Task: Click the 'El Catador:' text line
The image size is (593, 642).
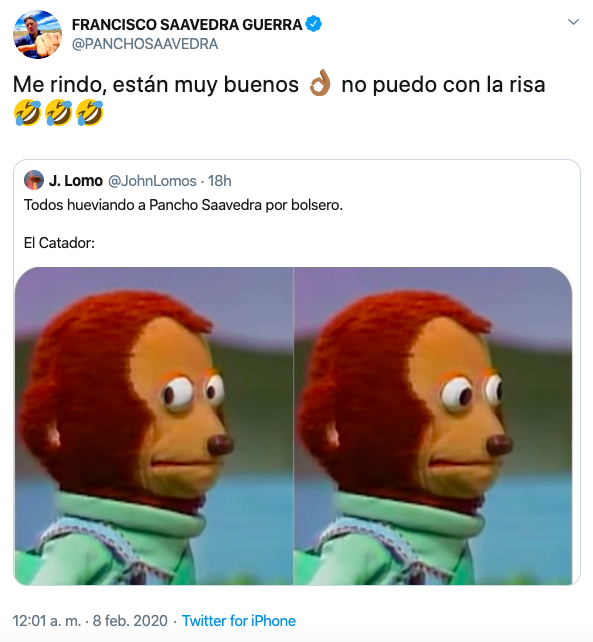Action: pos(59,243)
